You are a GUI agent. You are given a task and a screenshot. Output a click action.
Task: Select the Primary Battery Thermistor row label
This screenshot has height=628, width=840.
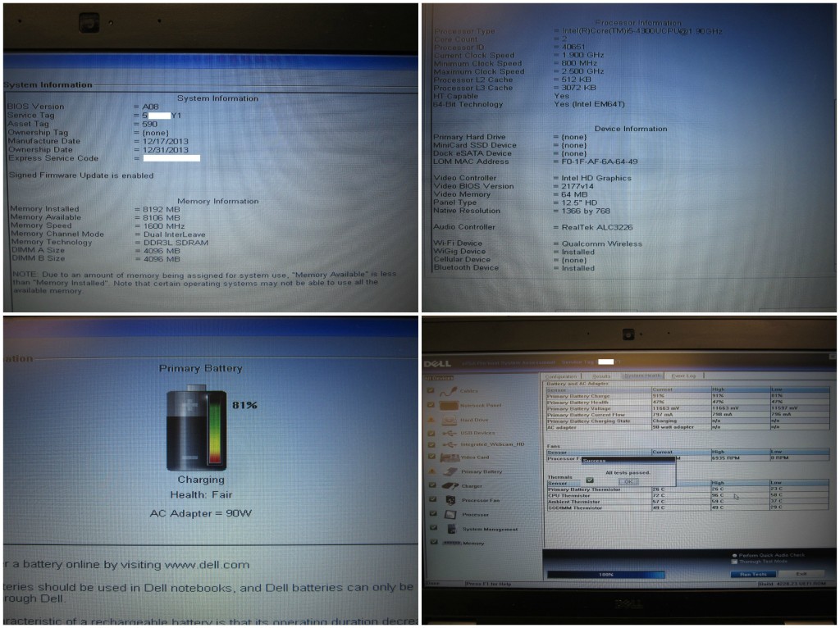pyautogui.click(x=584, y=489)
